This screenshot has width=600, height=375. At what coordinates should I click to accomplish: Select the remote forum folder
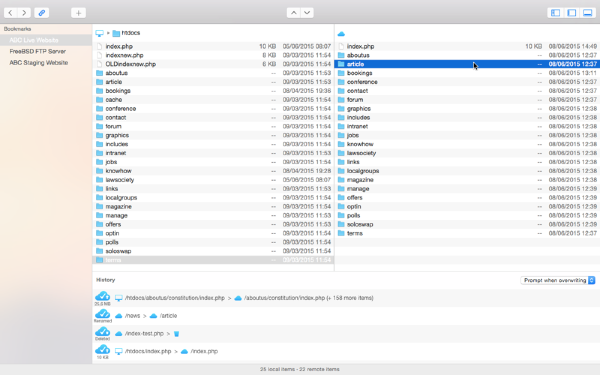pyautogui.click(x=467, y=99)
